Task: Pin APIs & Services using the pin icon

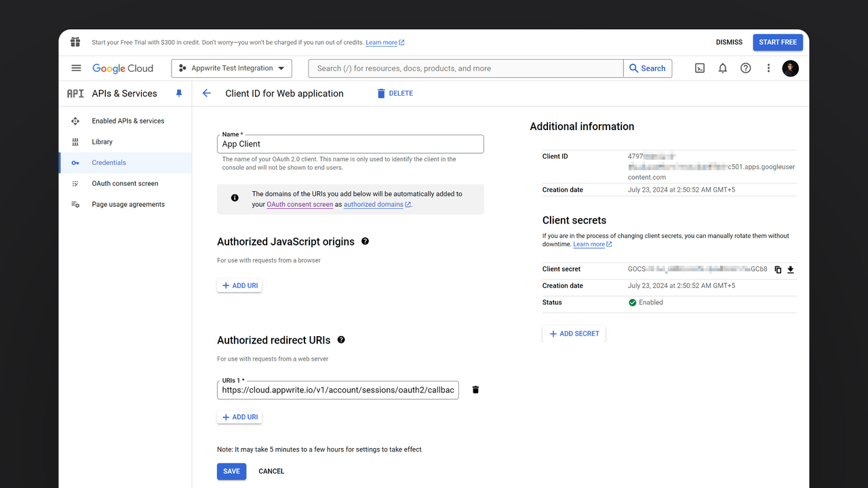Action: [178, 94]
